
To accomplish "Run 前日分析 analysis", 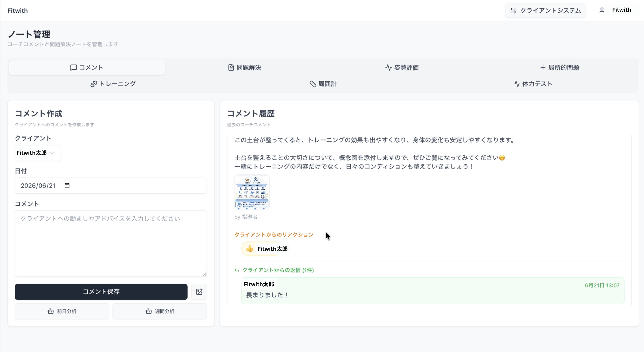I will pyautogui.click(x=62, y=311).
